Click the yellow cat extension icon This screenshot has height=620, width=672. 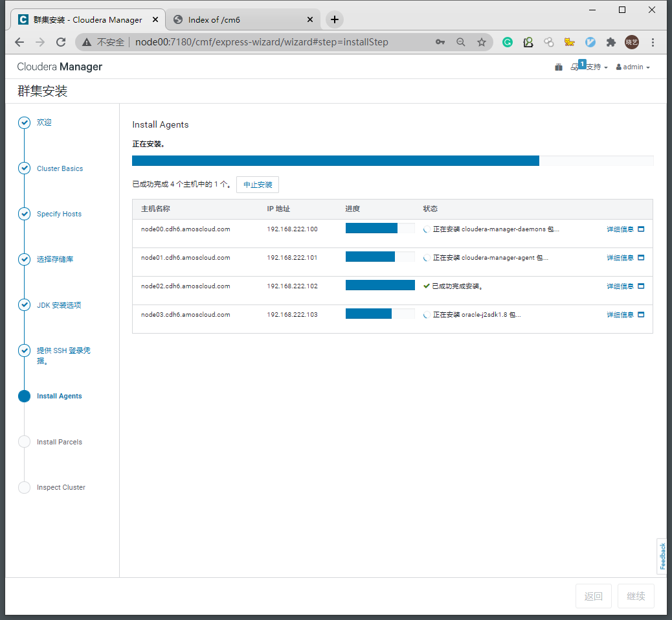569,42
